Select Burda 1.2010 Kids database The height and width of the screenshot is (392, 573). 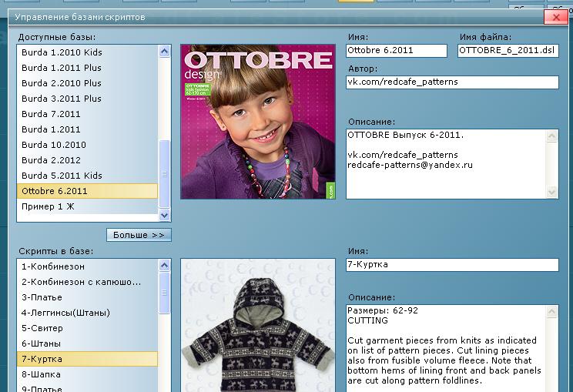[87, 52]
